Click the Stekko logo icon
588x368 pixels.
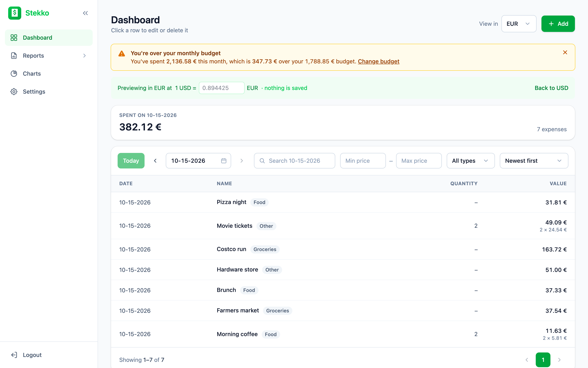(14, 13)
